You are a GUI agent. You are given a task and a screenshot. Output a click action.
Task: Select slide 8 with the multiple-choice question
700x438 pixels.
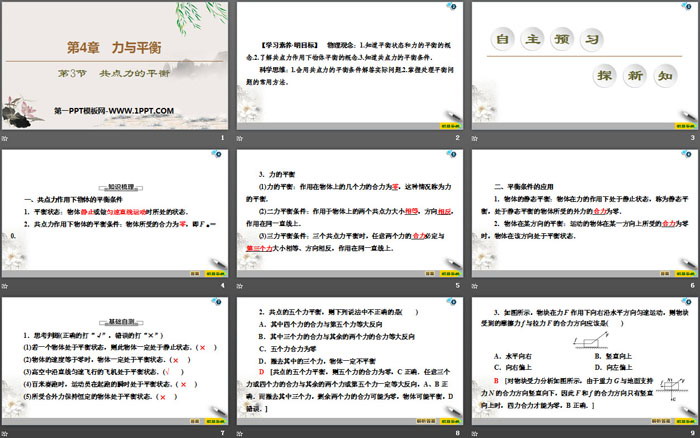pos(348,361)
